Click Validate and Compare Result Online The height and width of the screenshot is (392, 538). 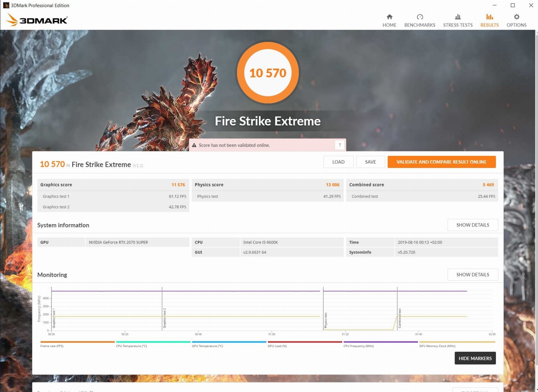point(441,162)
